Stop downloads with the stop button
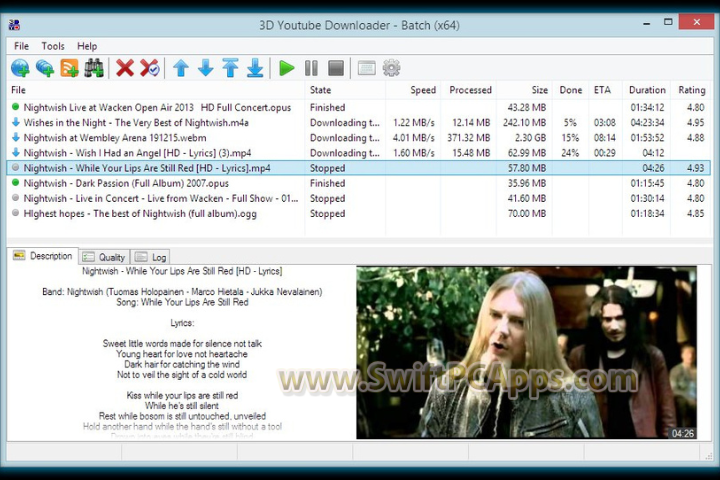Image resolution: width=720 pixels, height=480 pixels. 336,68
